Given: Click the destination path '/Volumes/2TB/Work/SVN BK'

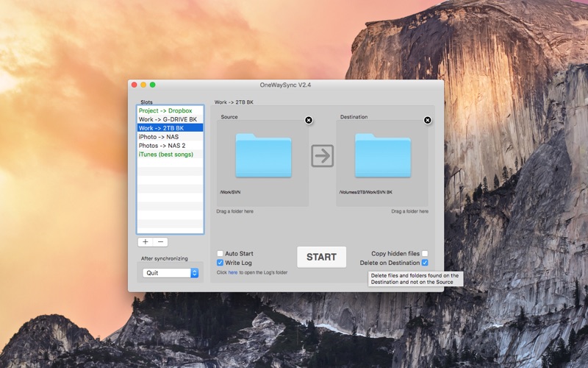Looking at the screenshot, I should (365, 192).
